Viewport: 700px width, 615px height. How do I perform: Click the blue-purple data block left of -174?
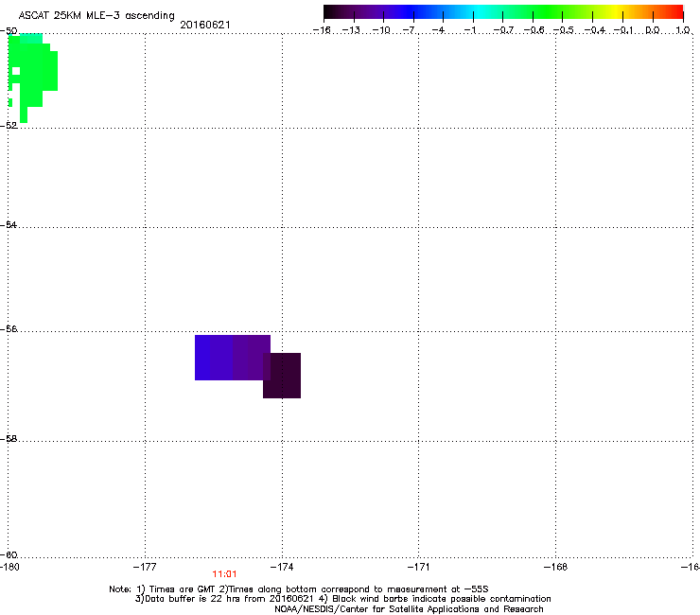pos(233,358)
